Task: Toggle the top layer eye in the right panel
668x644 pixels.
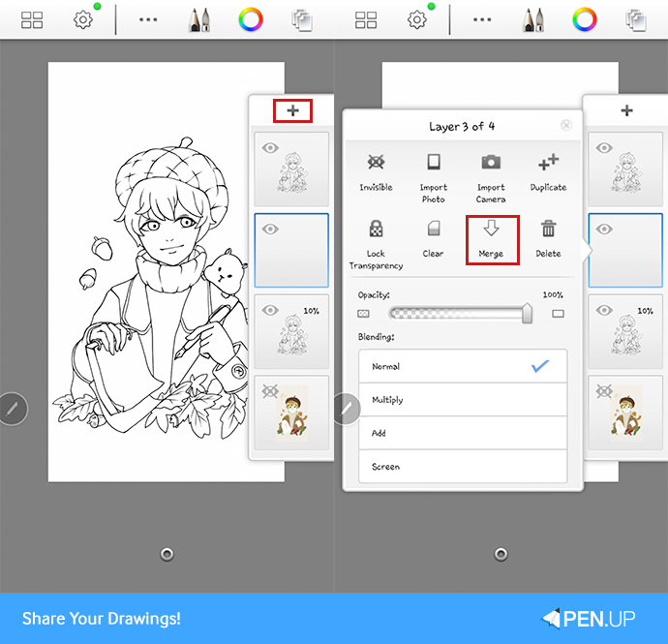Action: click(604, 148)
